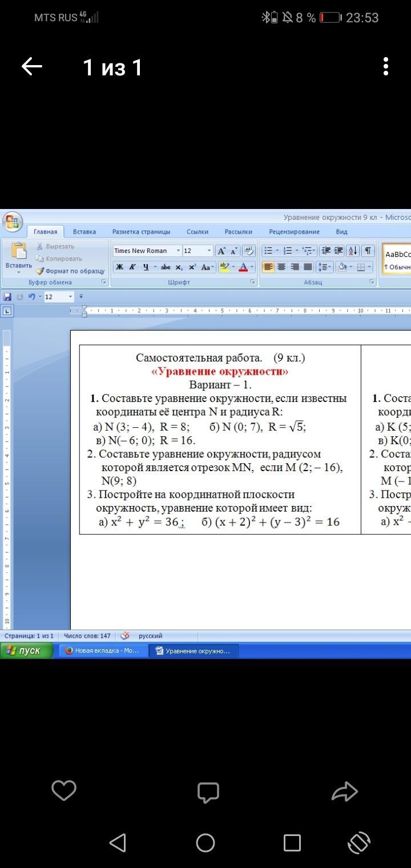Expand the Paragraph (Абзац) dialog launcher

[372, 282]
